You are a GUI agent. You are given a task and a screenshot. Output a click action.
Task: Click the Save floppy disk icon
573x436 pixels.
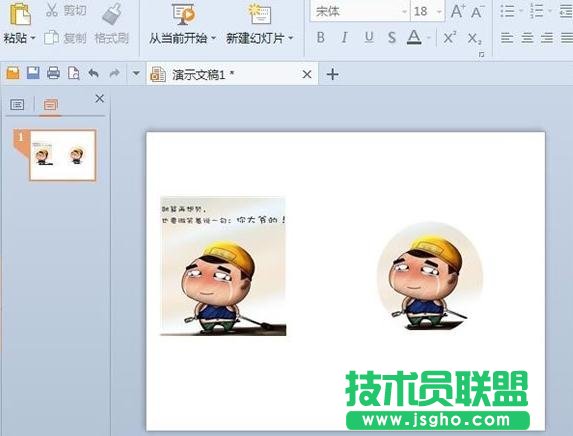click(x=33, y=73)
